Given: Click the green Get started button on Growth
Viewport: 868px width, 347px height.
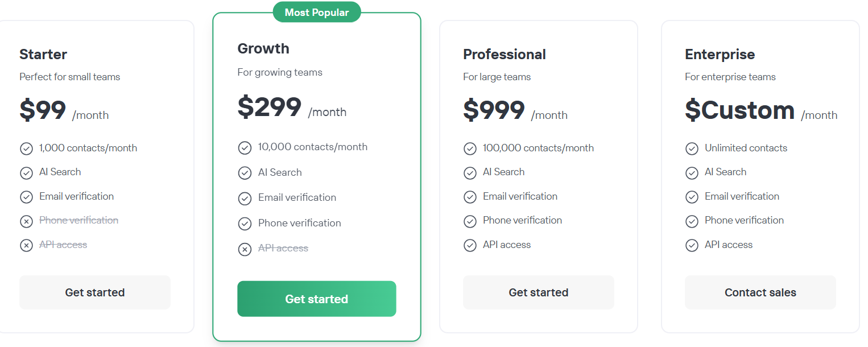Looking at the screenshot, I should pos(316,299).
